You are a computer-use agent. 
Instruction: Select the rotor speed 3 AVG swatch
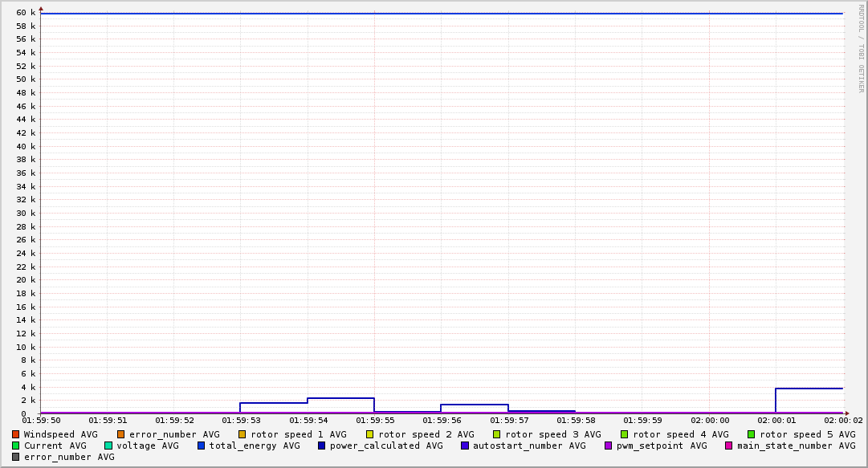(497, 434)
